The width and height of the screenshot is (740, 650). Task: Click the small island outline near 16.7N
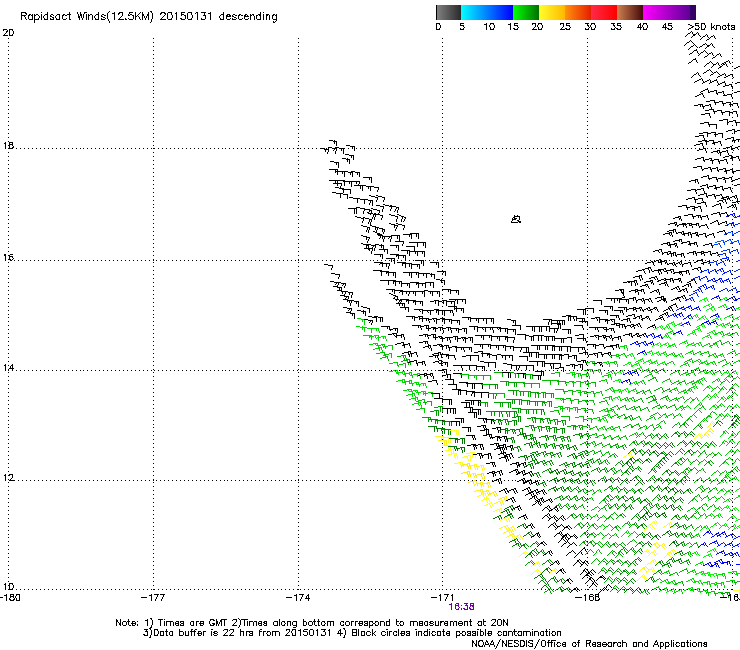[516, 219]
